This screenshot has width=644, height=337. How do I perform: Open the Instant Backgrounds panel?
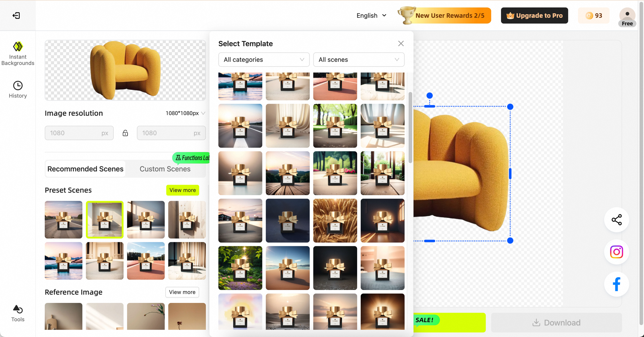(18, 53)
